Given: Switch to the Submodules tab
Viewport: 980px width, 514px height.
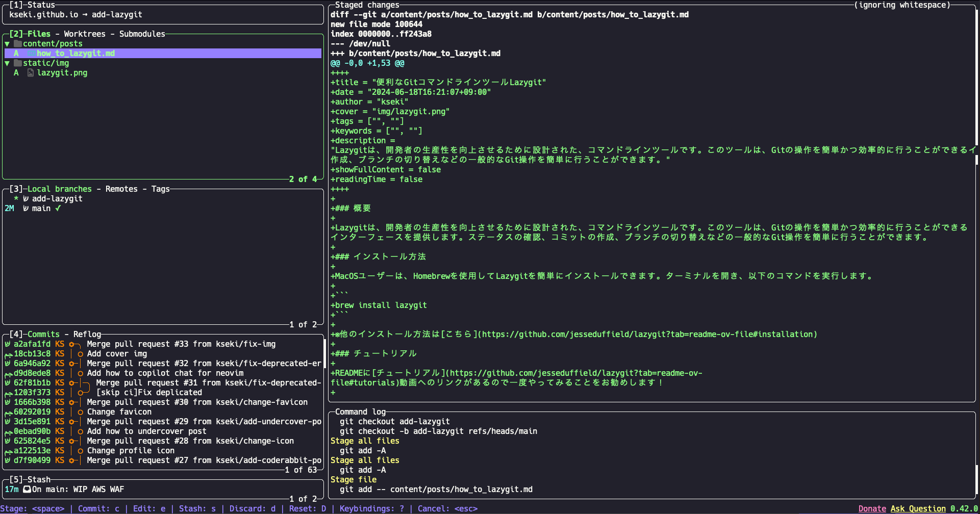Looking at the screenshot, I should pyautogui.click(x=142, y=34).
